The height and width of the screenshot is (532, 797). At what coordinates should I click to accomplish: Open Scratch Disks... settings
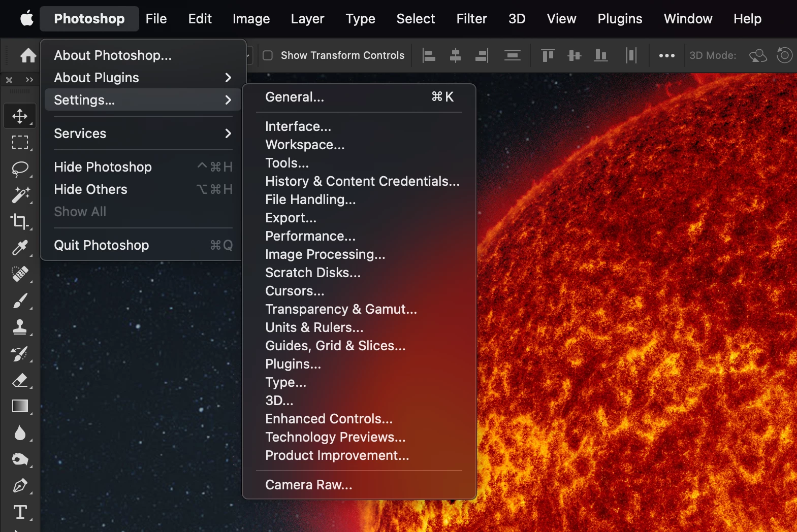(x=359, y=273)
